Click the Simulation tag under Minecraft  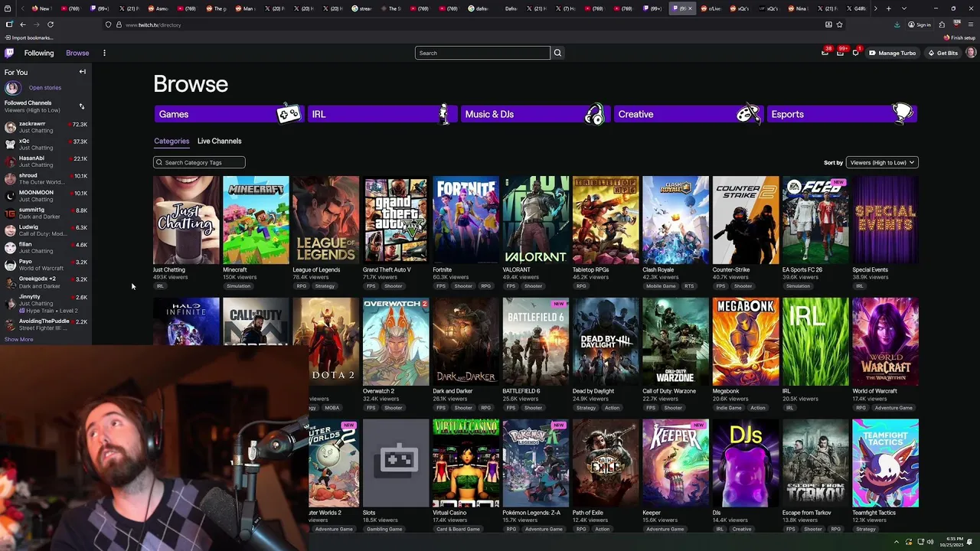pyautogui.click(x=238, y=286)
